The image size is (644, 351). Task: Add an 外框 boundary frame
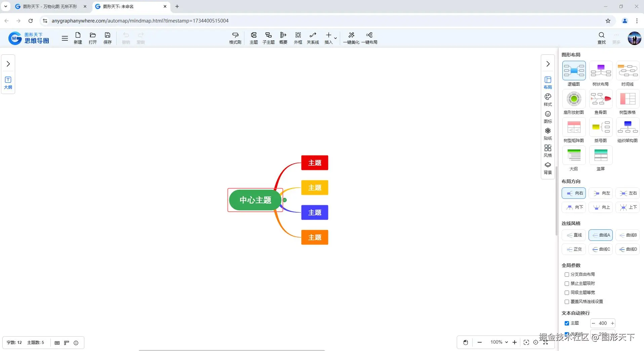pyautogui.click(x=298, y=38)
